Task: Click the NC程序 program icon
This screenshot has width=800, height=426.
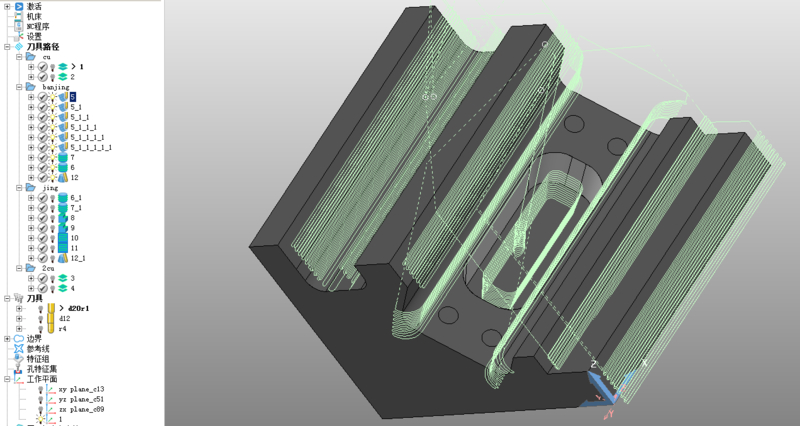Action: pyautogui.click(x=19, y=27)
